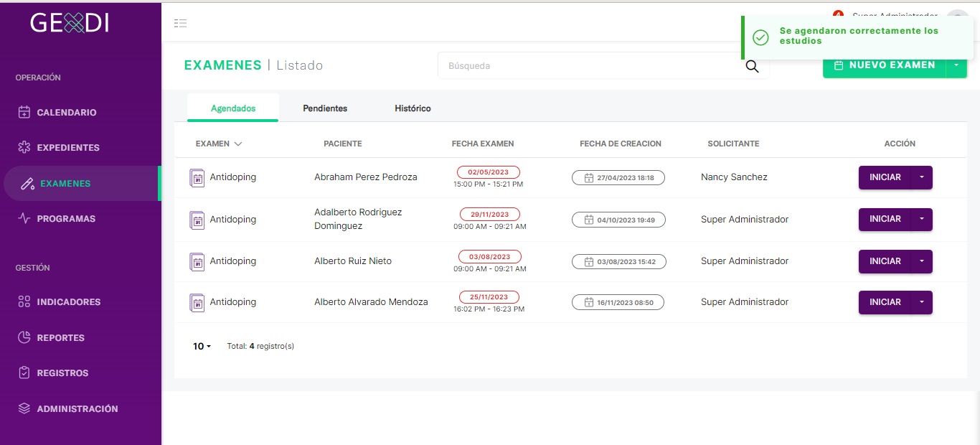This screenshot has width=980, height=445.
Task: Open Iniciar dropdown for Alberto Alvarado Mendoza
Action: click(922, 302)
